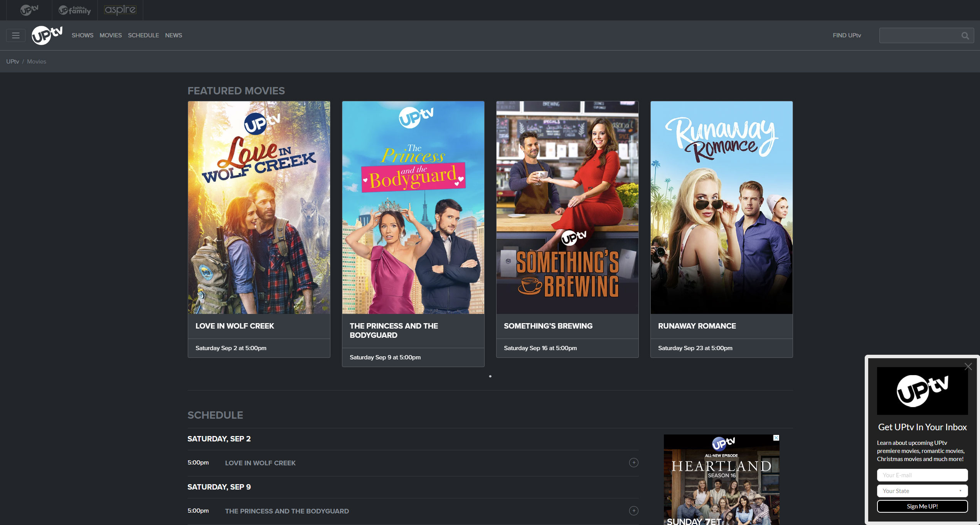Click the SCHEDULE section heading
980x525 pixels.
215,415
